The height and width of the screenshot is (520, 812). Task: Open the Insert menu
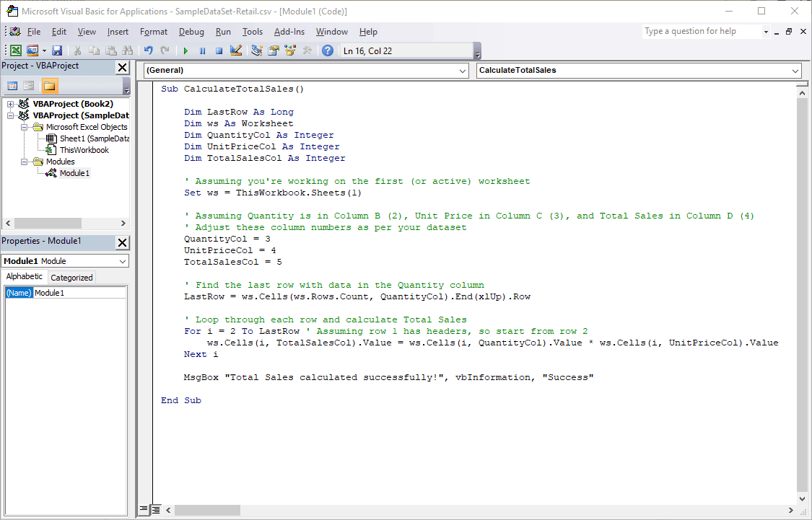pyautogui.click(x=118, y=32)
